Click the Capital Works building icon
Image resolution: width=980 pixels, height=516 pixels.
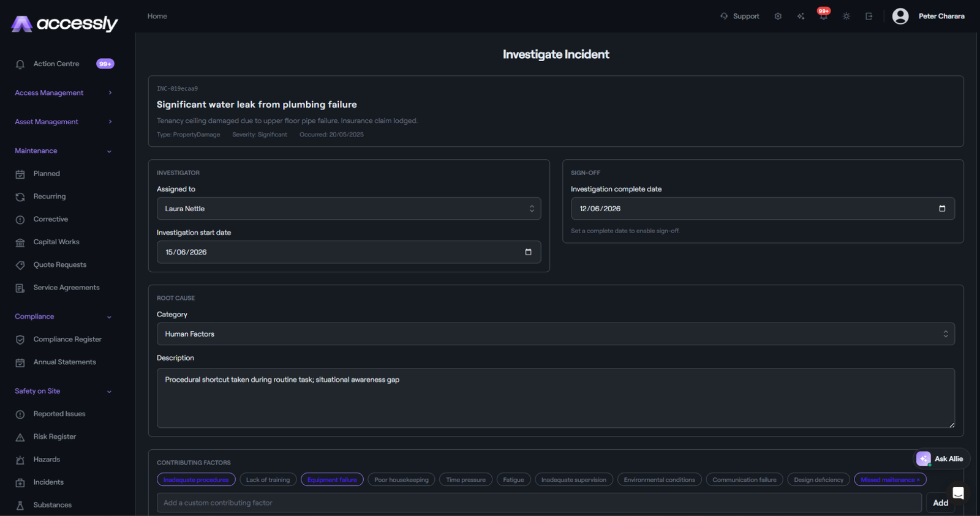tap(20, 242)
